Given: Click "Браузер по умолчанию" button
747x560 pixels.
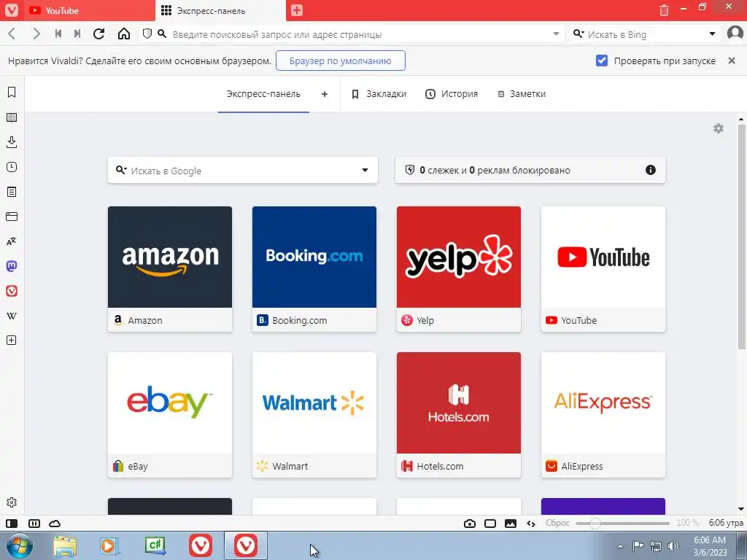Looking at the screenshot, I should [x=340, y=61].
